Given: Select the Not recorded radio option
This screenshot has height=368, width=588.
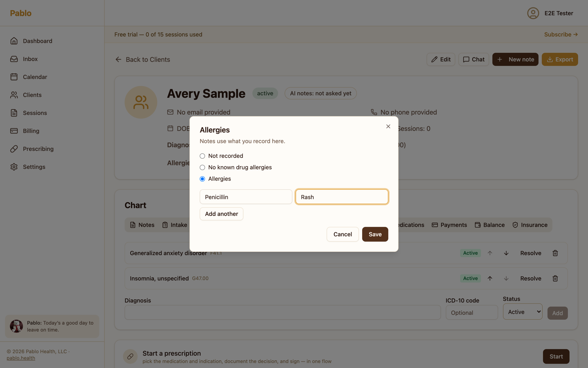Looking at the screenshot, I should pos(203,156).
